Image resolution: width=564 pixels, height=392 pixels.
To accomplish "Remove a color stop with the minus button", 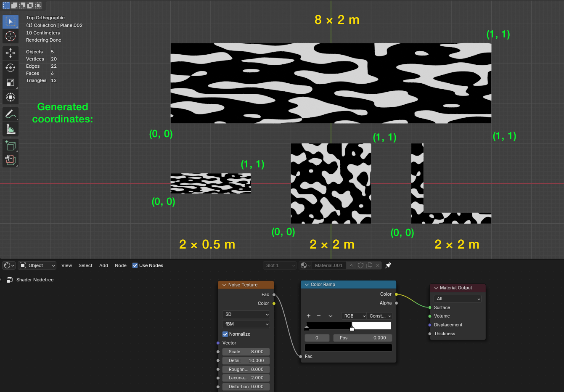I will (319, 316).
